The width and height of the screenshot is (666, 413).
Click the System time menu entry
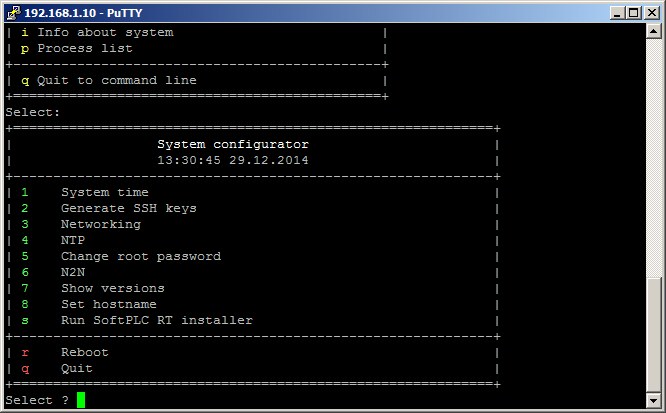[104, 192]
